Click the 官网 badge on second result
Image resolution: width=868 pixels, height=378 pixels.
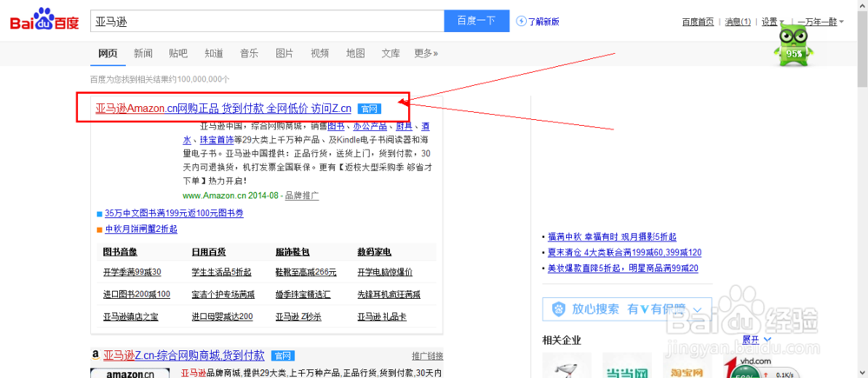tap(283, 355)
